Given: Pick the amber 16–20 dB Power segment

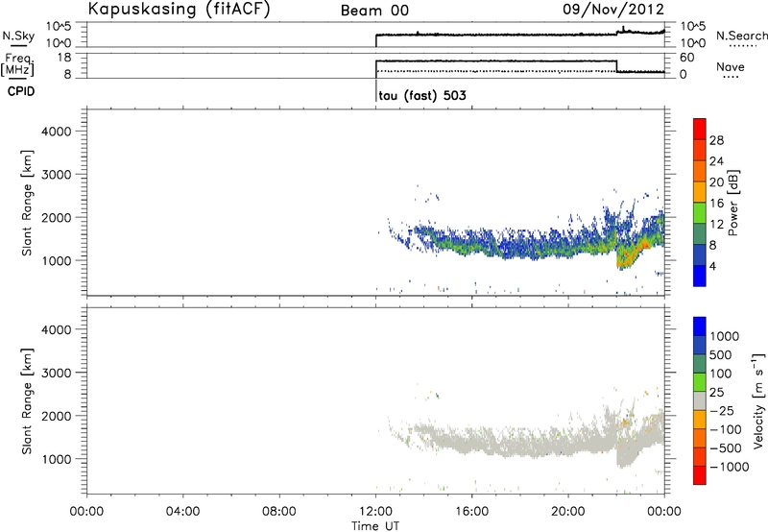Looking at the screenshot, I should [700, 192].
